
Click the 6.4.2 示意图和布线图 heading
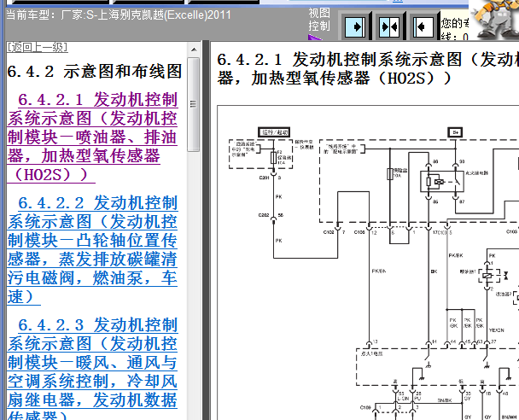[x=95, y=71]
